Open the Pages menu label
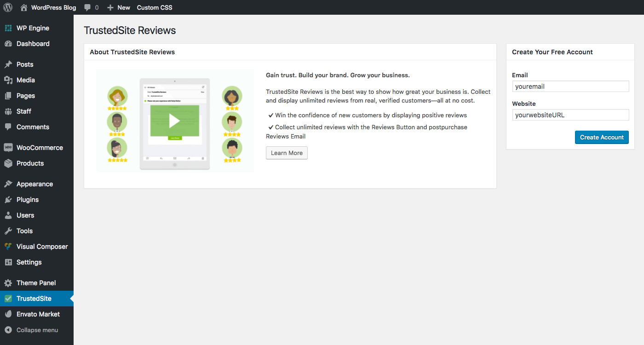This screenshot has height=345, width=644. pyautogui.click(x=26, y=96)
